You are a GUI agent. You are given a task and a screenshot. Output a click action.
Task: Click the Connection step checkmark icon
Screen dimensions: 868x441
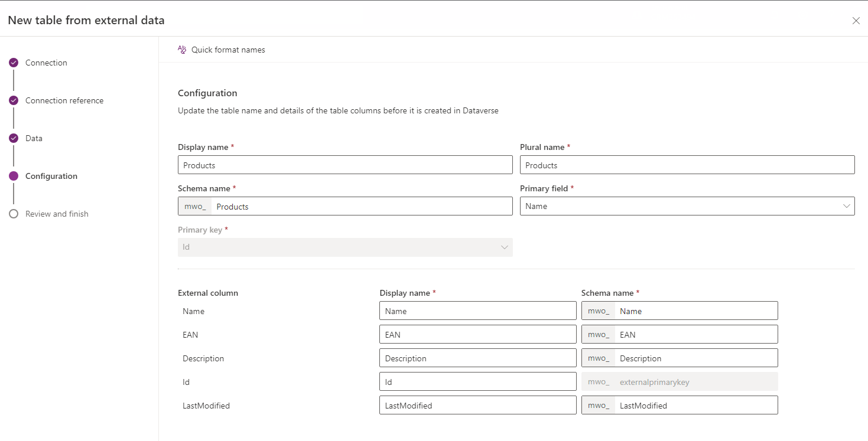coord(14,63)
